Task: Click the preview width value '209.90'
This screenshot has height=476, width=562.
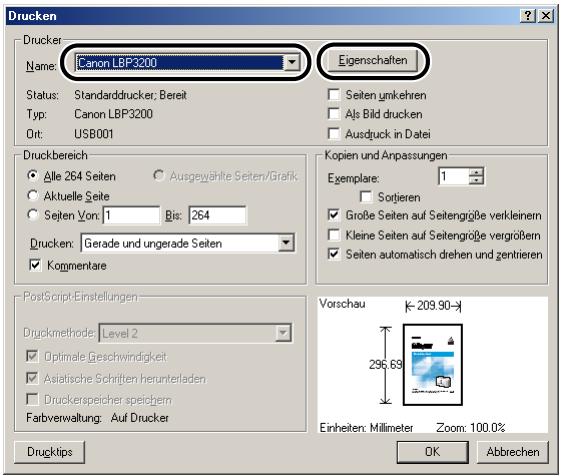Action: [x=433, y=306]
